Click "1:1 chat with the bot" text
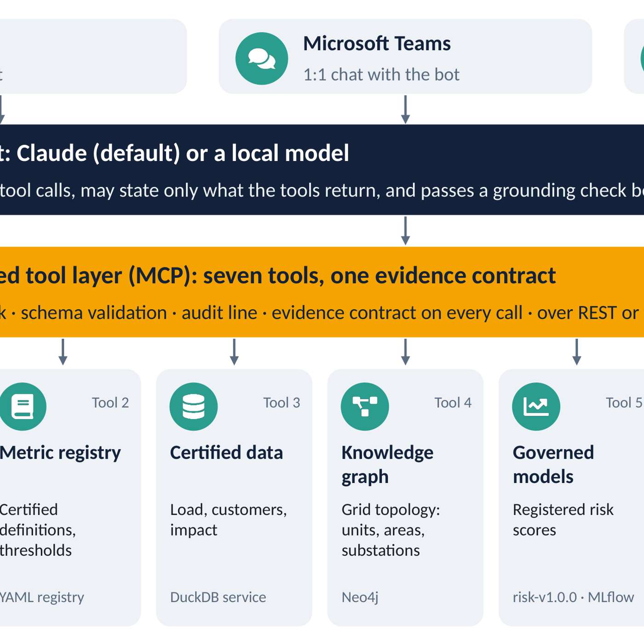 (x=381, y=75)
